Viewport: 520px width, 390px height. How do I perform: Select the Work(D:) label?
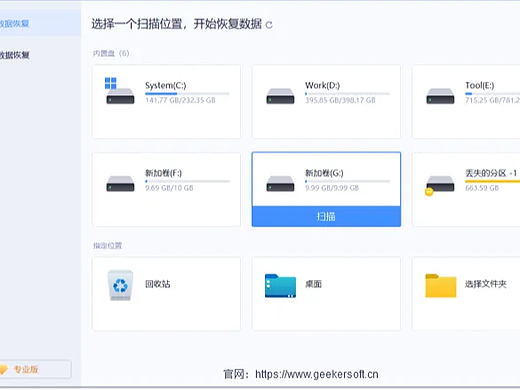tap(322, 85)
